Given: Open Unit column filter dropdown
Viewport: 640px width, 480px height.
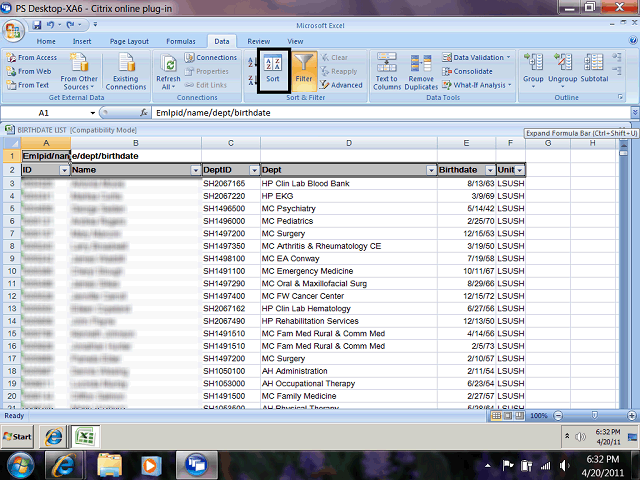Looking at the screenshot, I should tap(520, 170).
